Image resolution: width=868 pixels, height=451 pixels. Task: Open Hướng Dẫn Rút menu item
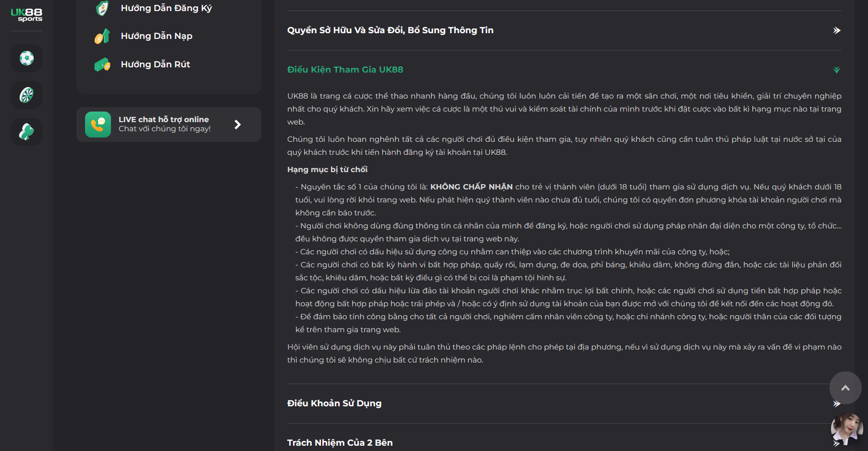[156, 64]
